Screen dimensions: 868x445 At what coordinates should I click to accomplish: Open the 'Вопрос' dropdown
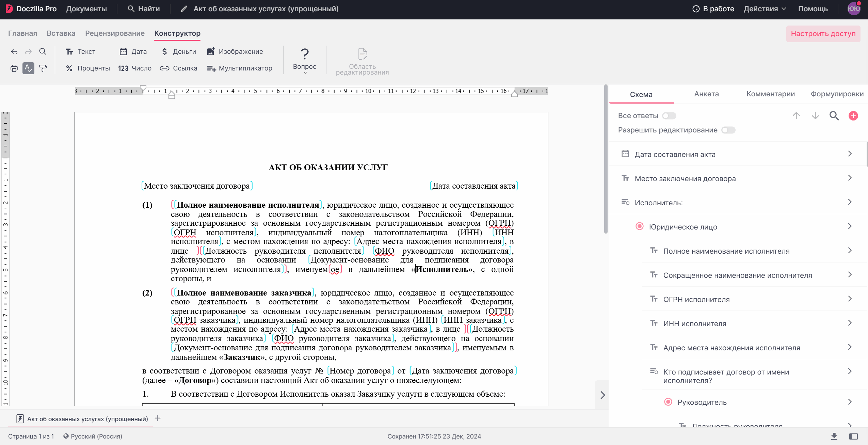305,61
